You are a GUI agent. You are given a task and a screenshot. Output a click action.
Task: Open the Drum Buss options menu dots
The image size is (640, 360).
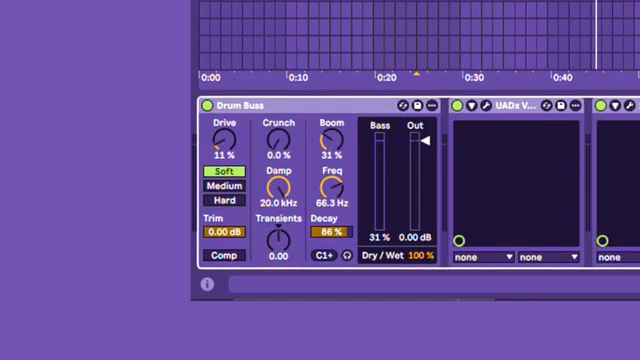tap(431, 106)
